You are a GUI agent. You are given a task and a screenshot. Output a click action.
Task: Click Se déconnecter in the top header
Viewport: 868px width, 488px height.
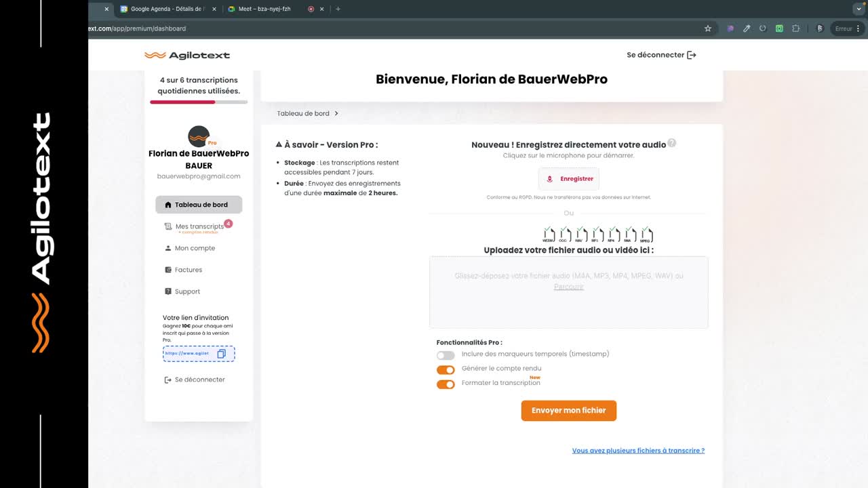[661, 55]
